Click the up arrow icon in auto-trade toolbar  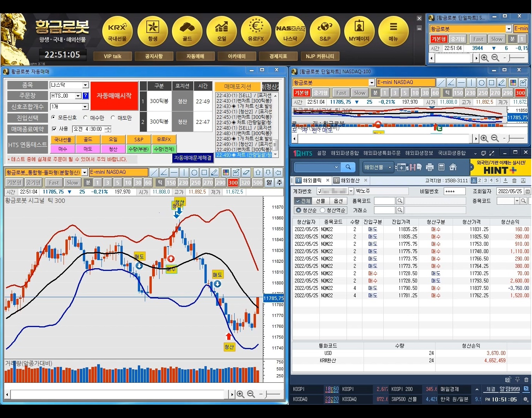coord(258,172)
